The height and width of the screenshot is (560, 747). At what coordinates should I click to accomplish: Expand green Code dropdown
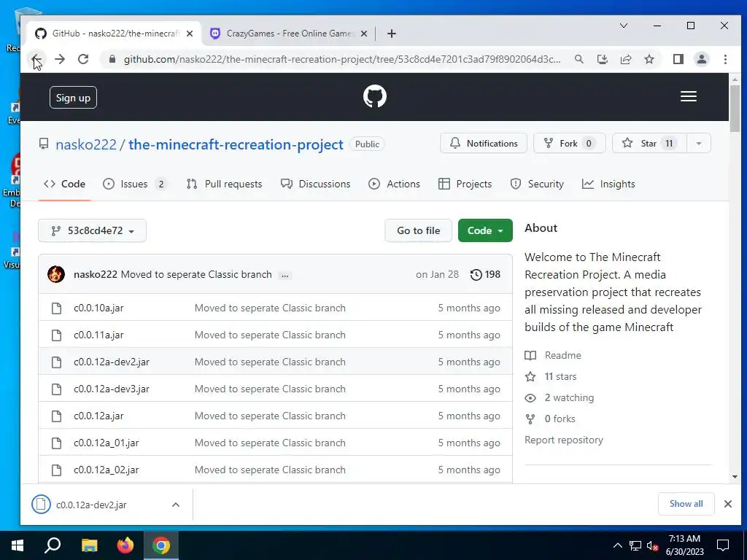(x=485, y=230)
